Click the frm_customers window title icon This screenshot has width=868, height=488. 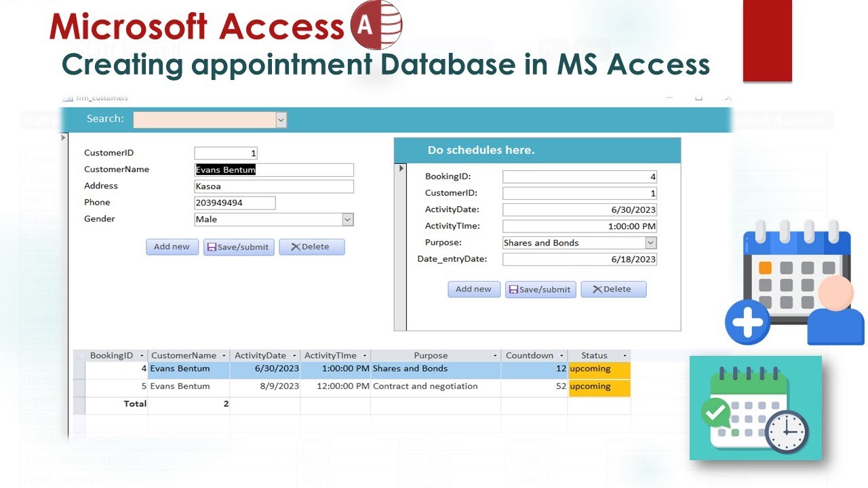[x=67, y=98]
